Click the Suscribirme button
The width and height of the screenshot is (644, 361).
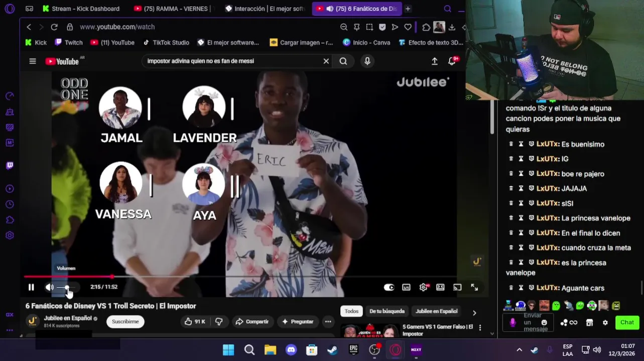tap(125, 321)
